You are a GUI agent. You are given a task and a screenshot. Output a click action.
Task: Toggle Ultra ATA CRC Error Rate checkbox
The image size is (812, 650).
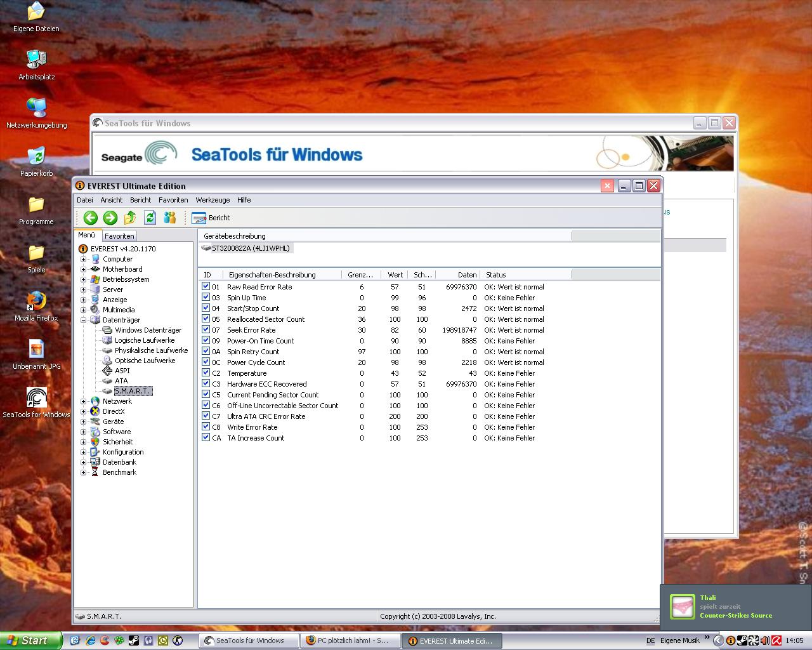(x=206, y=416)
